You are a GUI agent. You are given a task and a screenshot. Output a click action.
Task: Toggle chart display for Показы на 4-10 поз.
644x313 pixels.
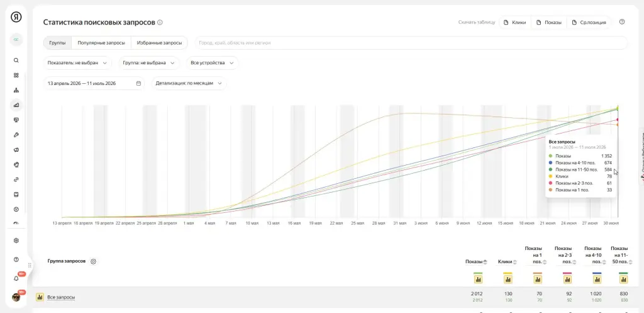click(x=597, y=279)
